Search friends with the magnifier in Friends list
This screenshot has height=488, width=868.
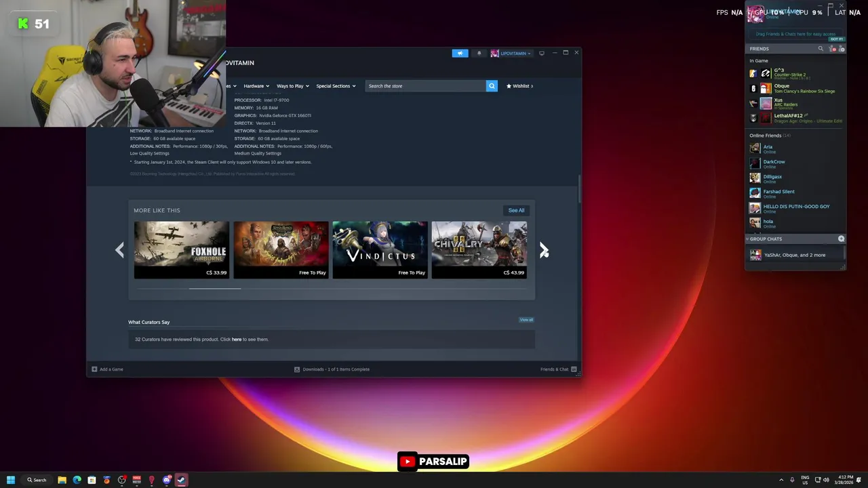pos(821,49)
